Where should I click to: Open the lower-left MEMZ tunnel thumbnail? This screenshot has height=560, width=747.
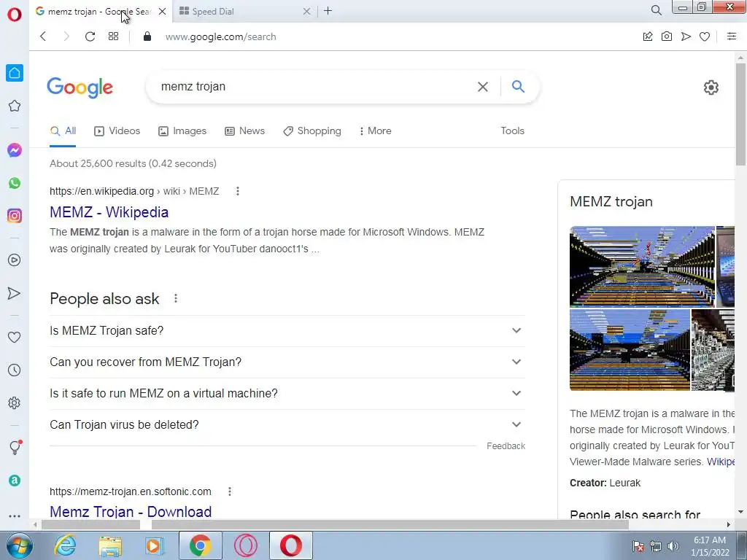(x=630, y=350)
